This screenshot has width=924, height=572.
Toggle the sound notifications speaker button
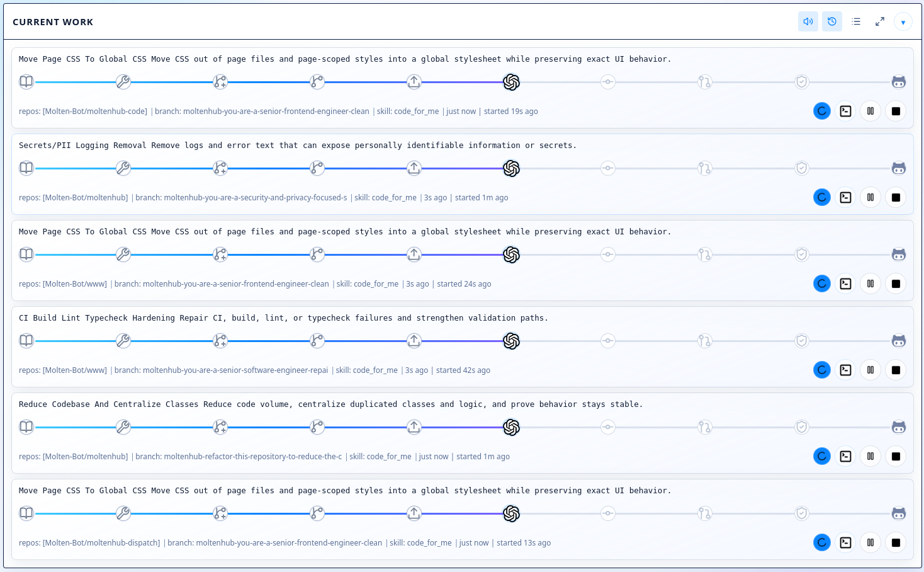coord(808,21)
